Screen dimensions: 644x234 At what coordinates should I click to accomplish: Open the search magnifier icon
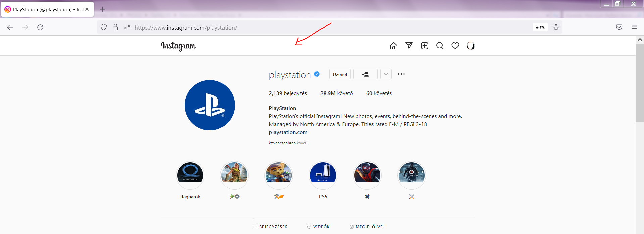tap(440, 46)
